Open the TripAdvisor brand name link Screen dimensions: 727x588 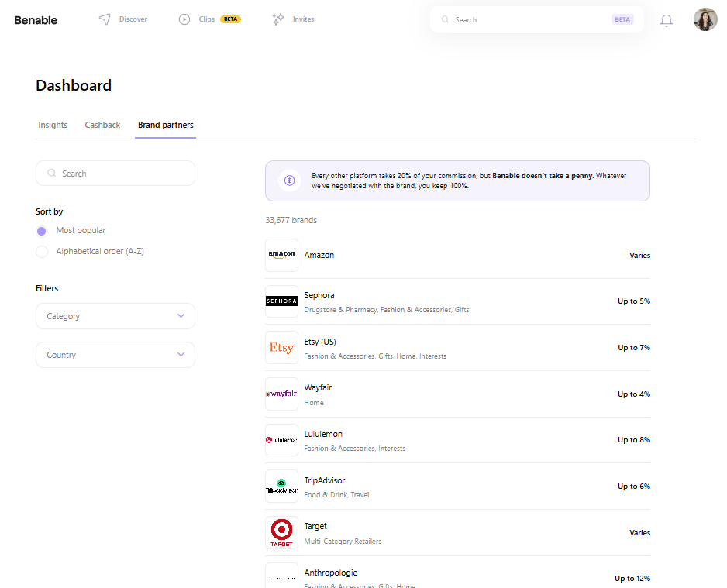click(x=325, y=480)
